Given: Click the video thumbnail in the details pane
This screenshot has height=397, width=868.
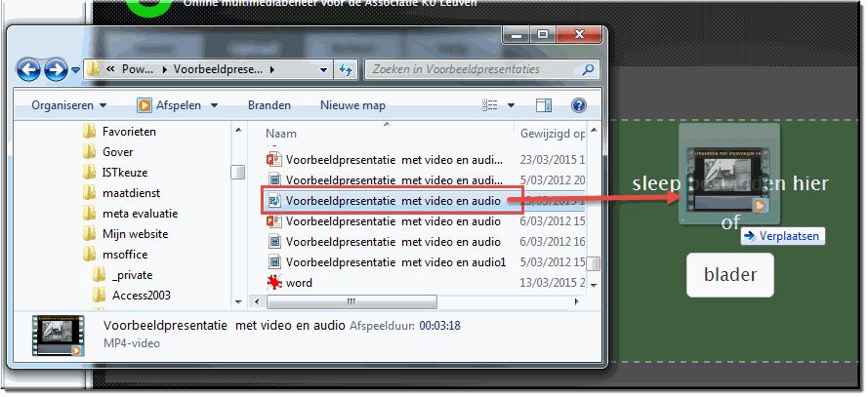Looking at the screenshot, I should pos(58,336).
